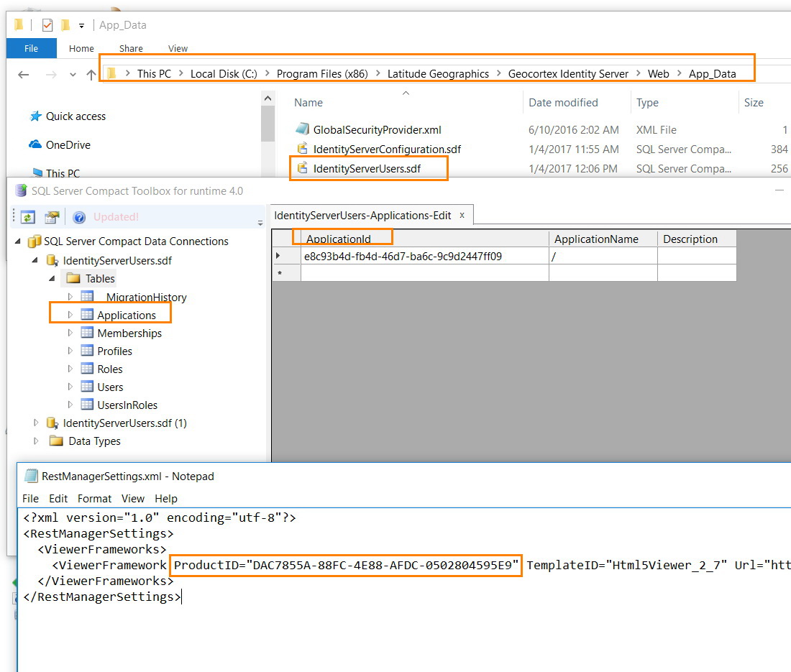Image resolution: width=791 pixels, height=672 pixels.
Task: Click the new row ApplicationId cell
Action: 425,272
